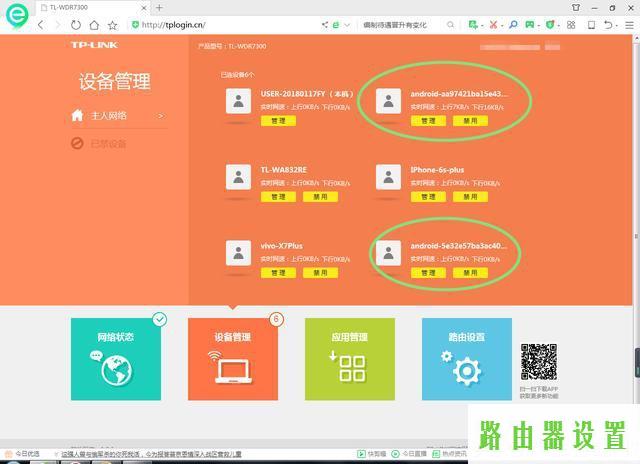
Task: Click 管理 for vivo-X7Plus device
Action: [x=278, y=273]
